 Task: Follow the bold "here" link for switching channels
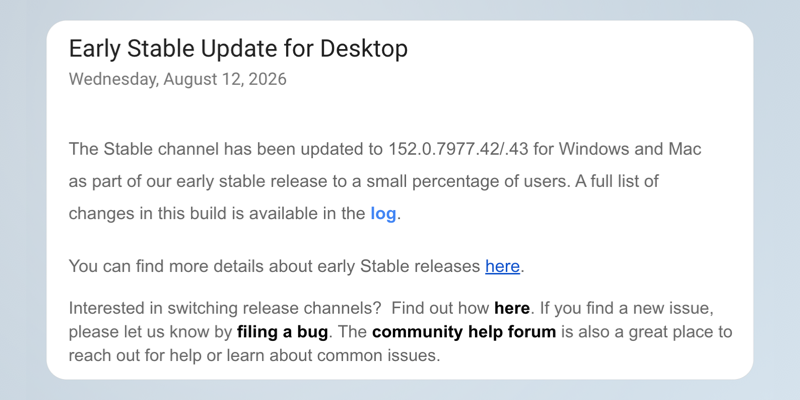pyautogui.click(x=512, y=308)
